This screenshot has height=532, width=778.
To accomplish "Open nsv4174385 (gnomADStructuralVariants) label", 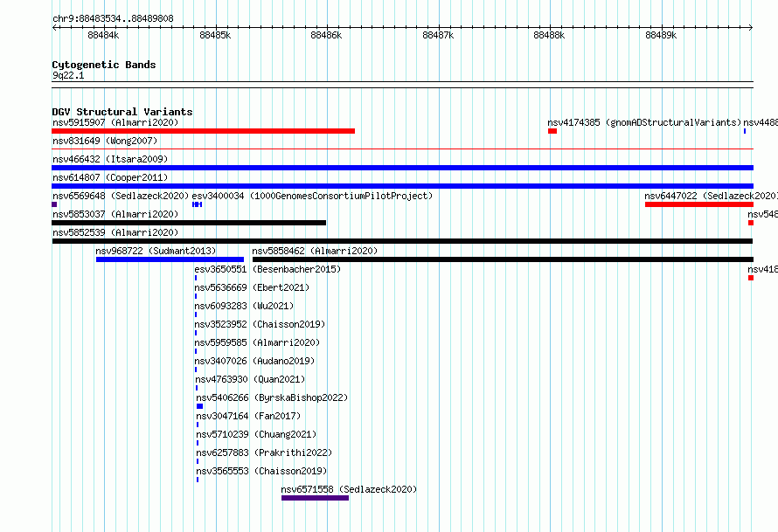I will click(644, 122).
